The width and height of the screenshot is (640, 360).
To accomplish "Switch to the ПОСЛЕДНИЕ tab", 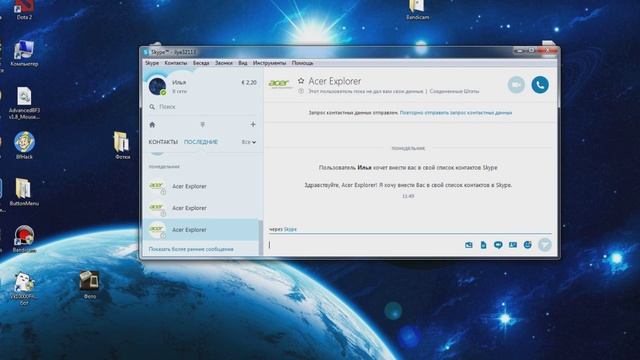I will coord(200,142).
